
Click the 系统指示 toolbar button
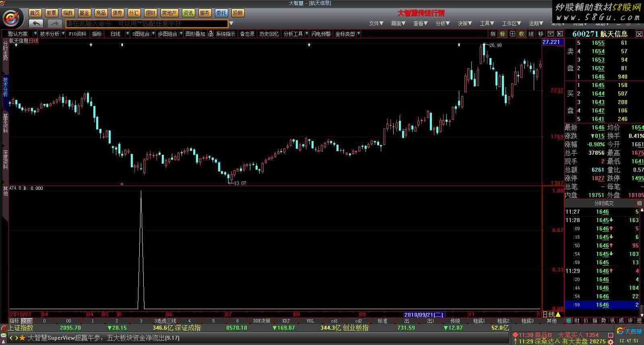pos(225,34)
